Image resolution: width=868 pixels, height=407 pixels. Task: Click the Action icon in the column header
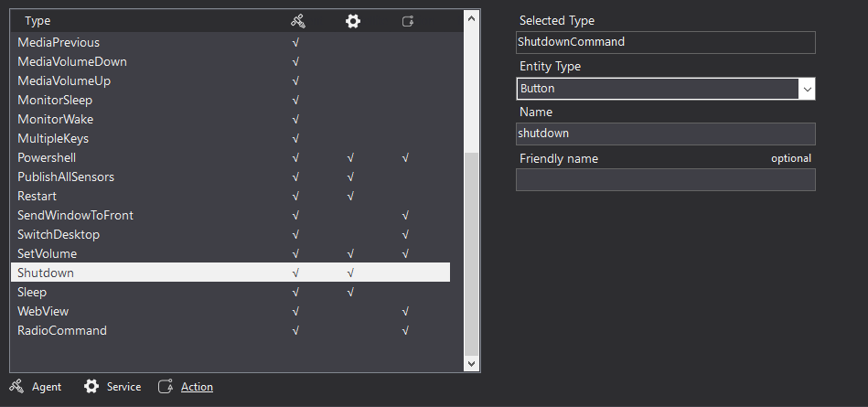[408, 20]
